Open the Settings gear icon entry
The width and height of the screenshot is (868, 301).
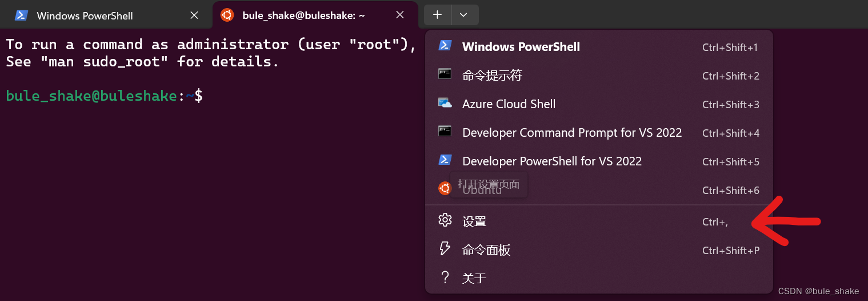pos(445,220)
